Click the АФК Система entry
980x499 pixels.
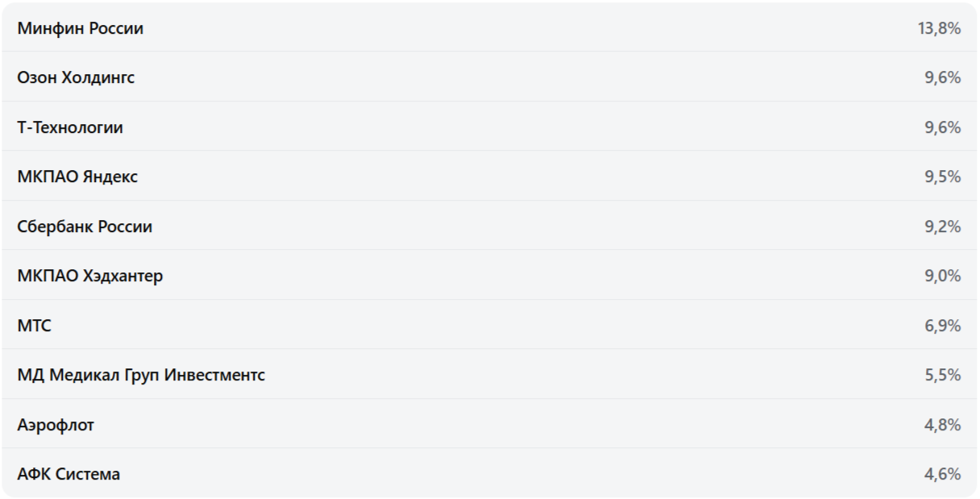tap(69, 474)
